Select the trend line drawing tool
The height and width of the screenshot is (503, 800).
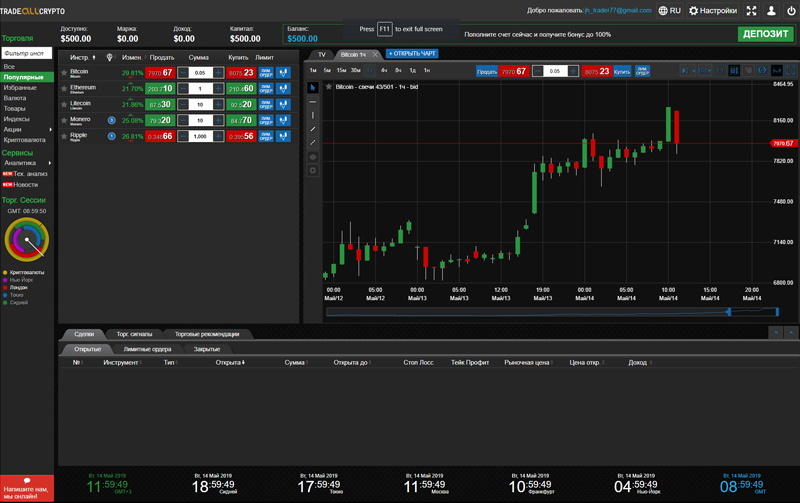[x=313, y=129]
